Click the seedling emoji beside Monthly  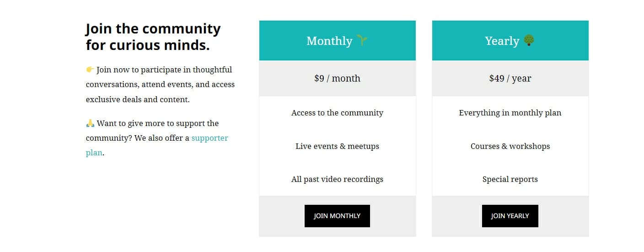click(x=362, y=40)
